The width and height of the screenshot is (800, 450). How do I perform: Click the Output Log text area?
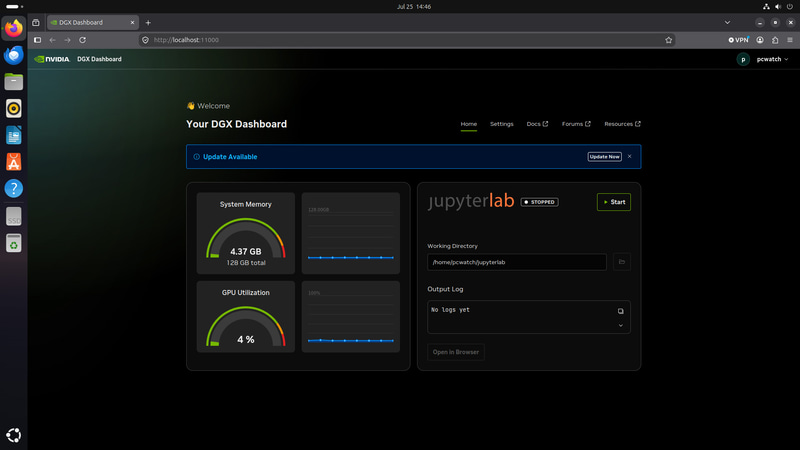[x=529, y=317]
